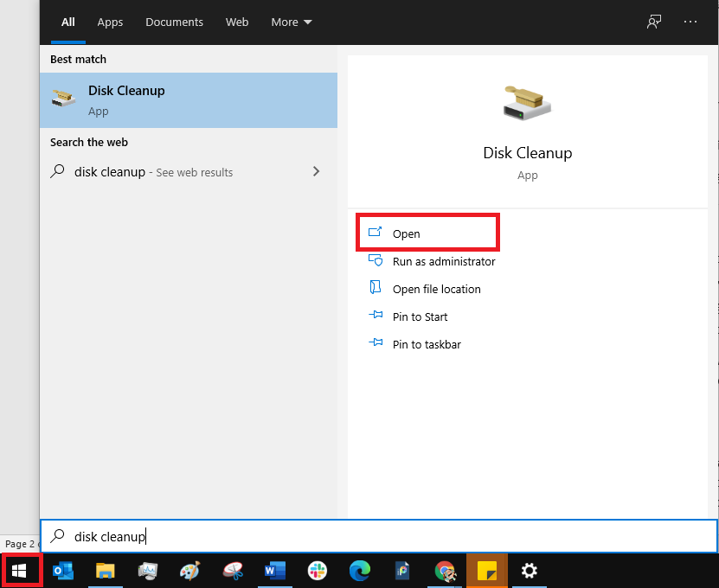
Task: Open Microsoft Word from the taskbar
Action: tap(274, 571)
